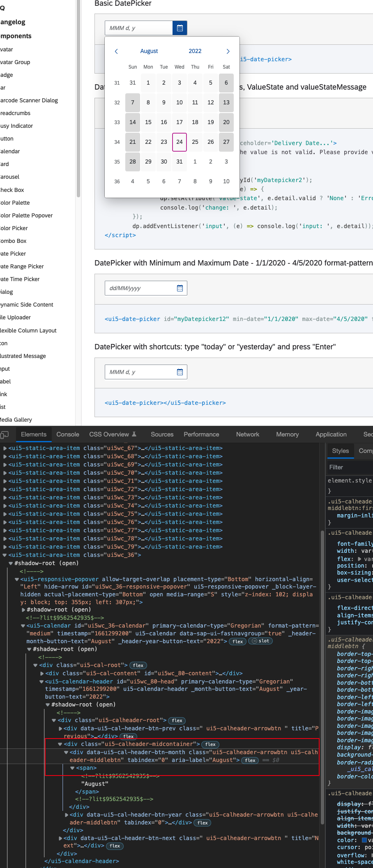Open Application tab

(x=331, y=434)
